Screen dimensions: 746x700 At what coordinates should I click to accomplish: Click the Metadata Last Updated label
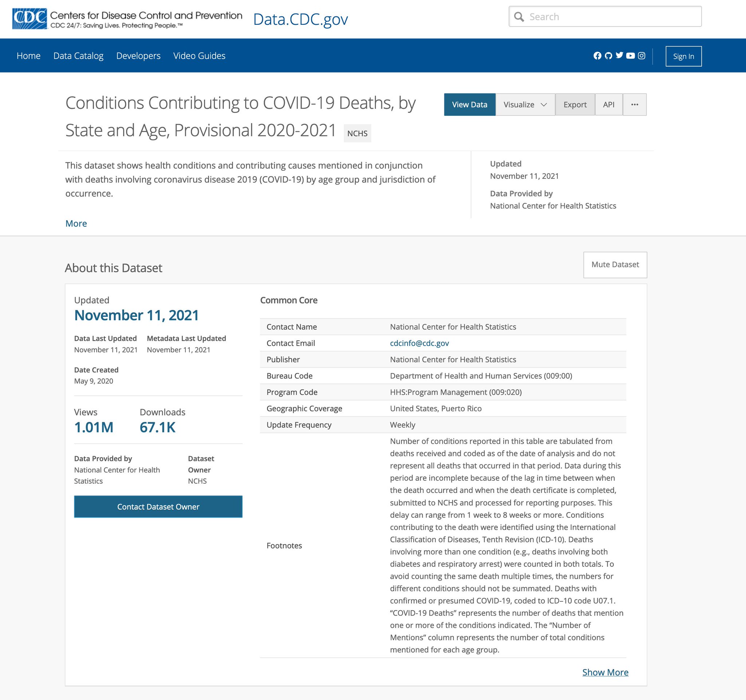pyautogui.click(x=186, y=339)
